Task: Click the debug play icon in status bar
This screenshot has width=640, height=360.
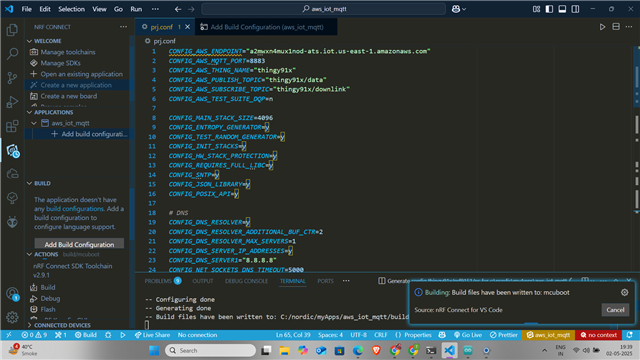Action: click(x=123, y=335)
